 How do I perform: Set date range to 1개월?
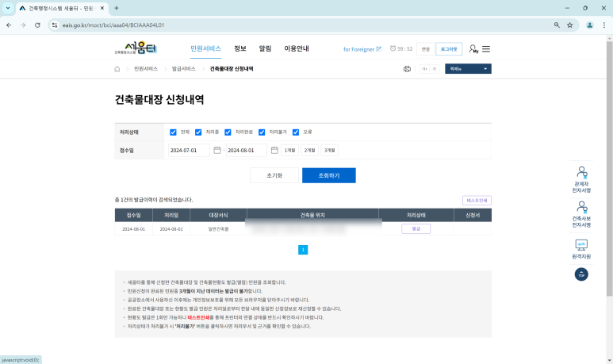tap(289, 150)
